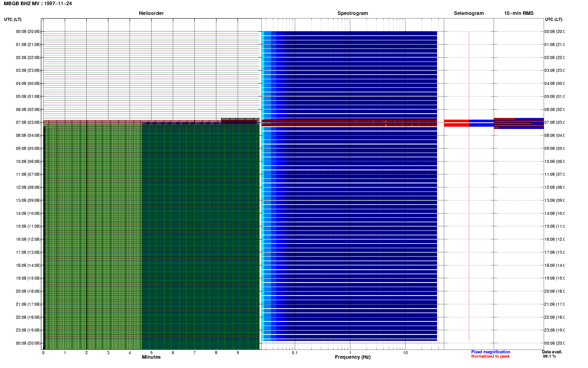Click the '09:08 (05:08)' time label
This screenshot has width=588, height=368.
coord(28,148)
